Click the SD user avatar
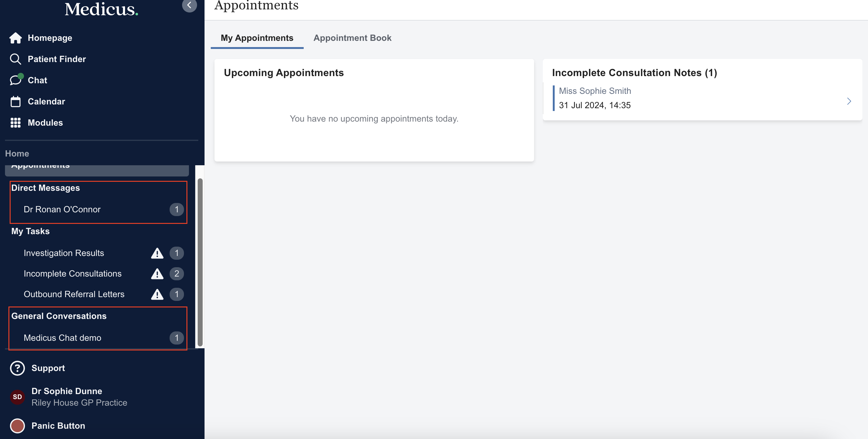The height and width of the screenshot is (439, 868). pos(17,397)
